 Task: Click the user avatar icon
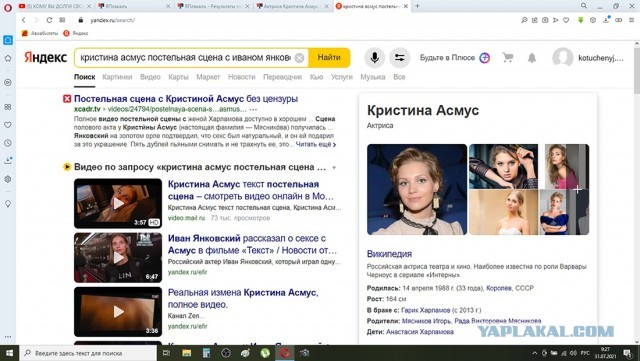[x=563, y=58]
